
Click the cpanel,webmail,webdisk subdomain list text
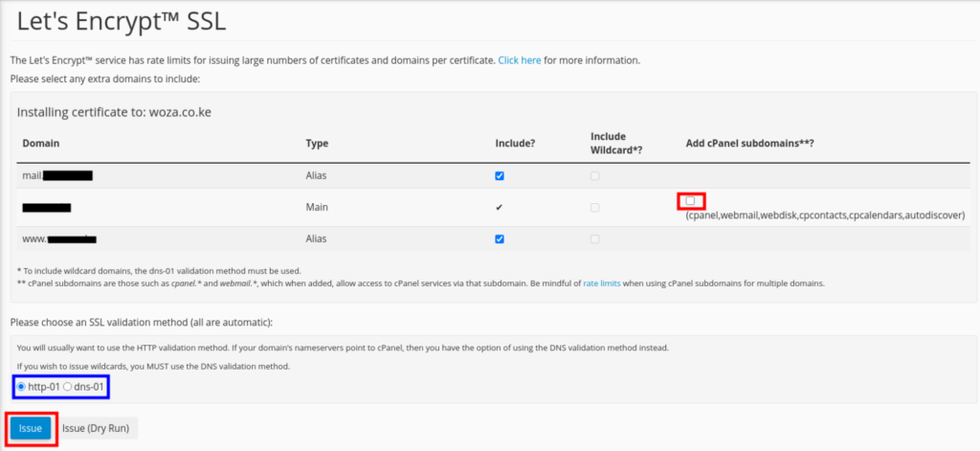[826, 215]
